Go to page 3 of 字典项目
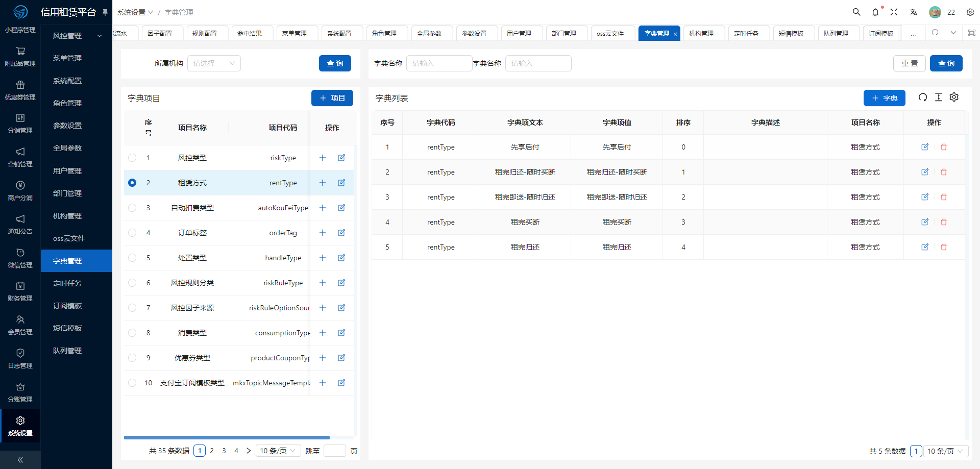The width and height of the screenshot is (980, 469). 224,451
